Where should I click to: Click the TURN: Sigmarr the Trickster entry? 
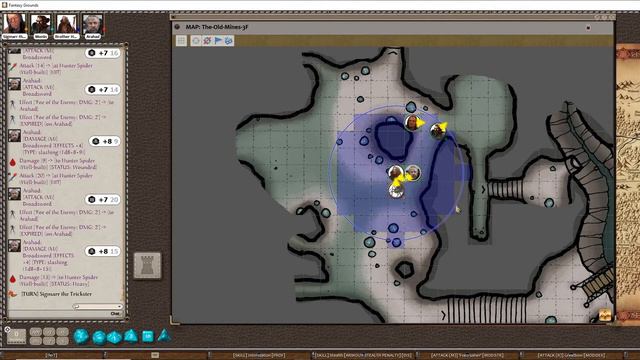pyautogui.click(x=56, y=294)
